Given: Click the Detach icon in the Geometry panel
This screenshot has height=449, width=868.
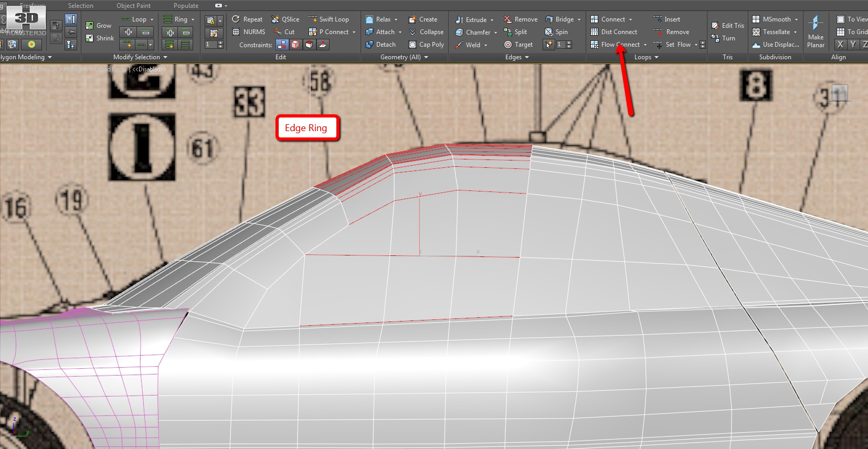Looking at the screenshot, I should click(369, 45).
